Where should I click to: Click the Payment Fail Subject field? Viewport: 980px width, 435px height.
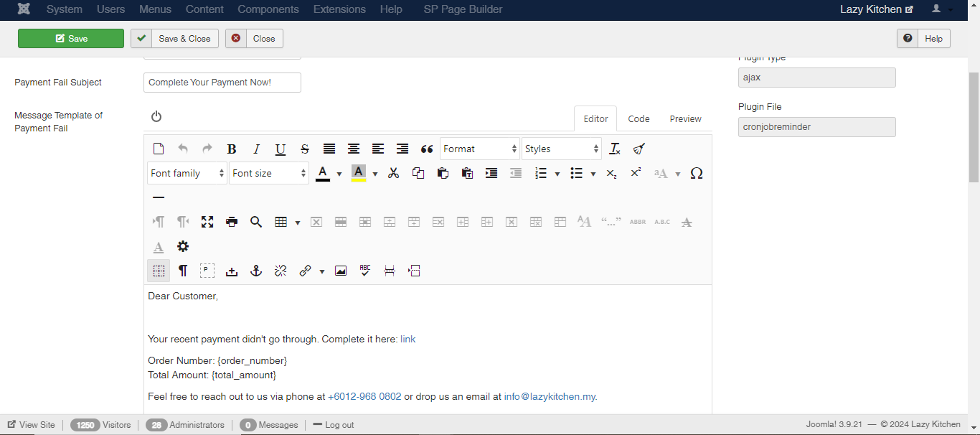tap(222, 83)
